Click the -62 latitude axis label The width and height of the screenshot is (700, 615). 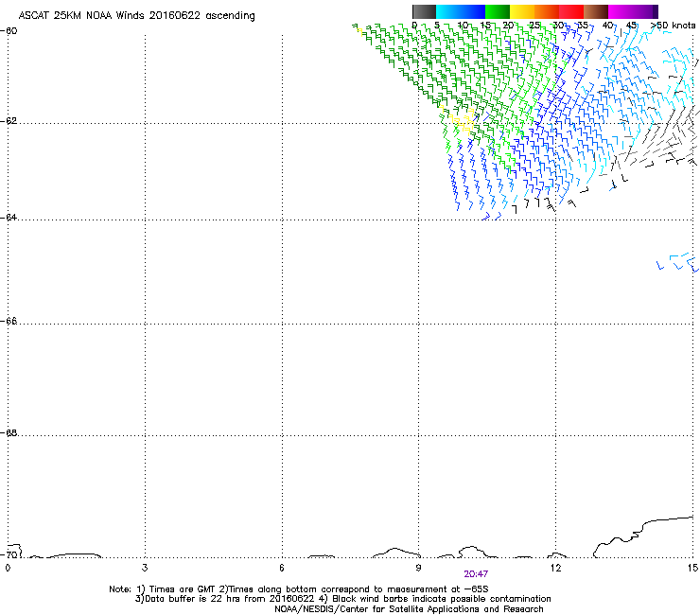9,121
